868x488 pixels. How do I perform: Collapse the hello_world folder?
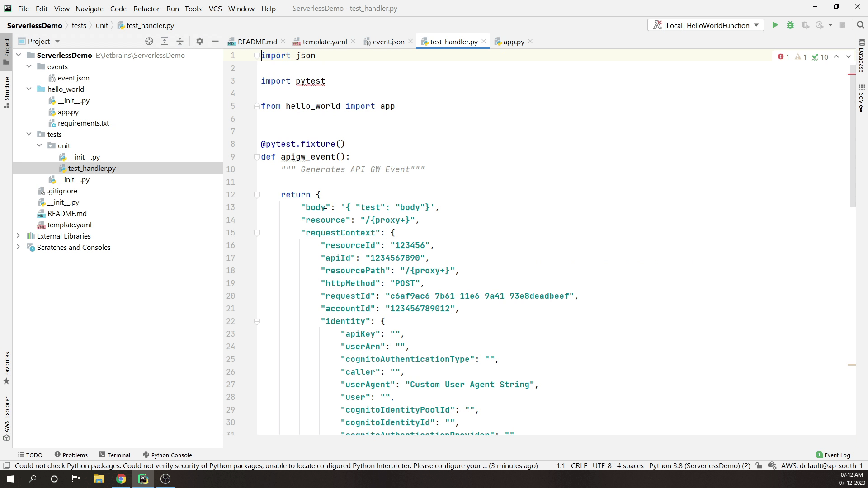click(x=29, y=89)
